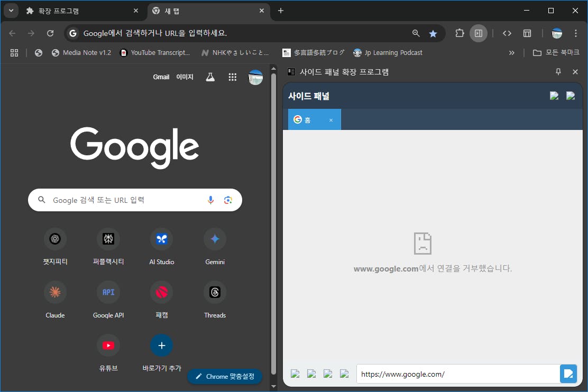Open the Jp Learning Podcast bookmark
This screenshot has width=588, height=392.
point(388,53)
